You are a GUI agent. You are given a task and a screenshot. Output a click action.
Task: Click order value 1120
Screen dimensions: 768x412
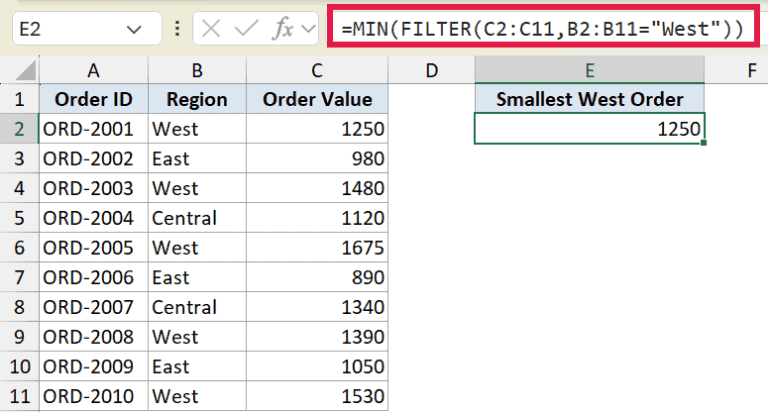tap(317, 218)
